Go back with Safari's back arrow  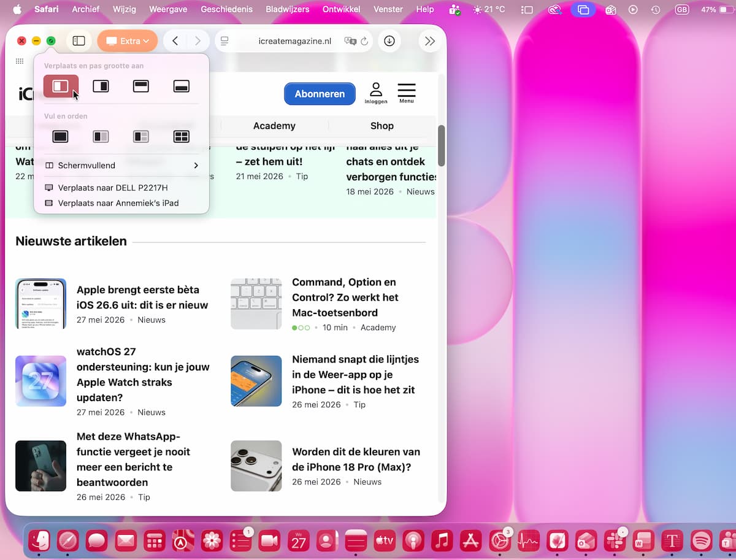click(175, 41)
